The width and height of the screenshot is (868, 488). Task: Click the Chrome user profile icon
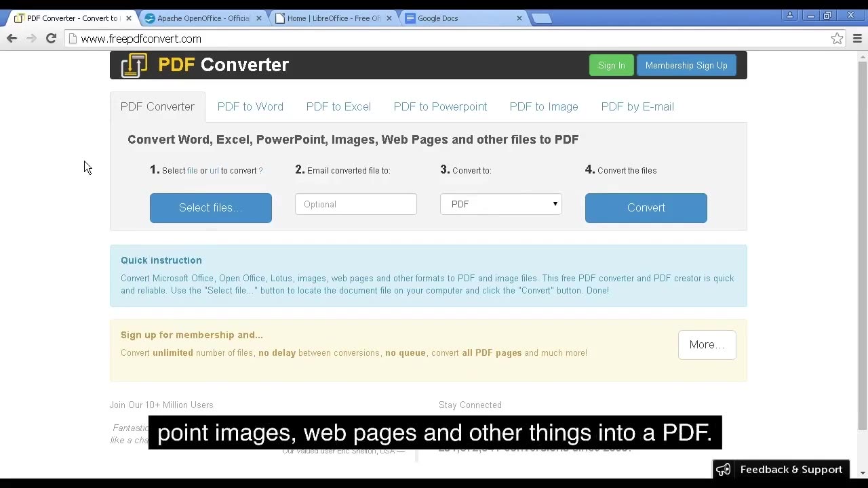(789, 16)
